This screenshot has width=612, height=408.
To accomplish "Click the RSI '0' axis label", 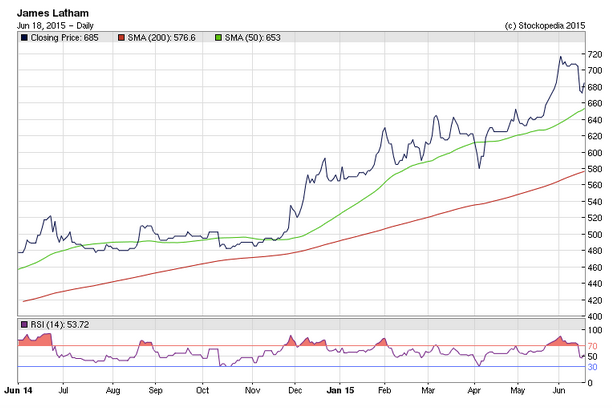I will tap(590, 383).
